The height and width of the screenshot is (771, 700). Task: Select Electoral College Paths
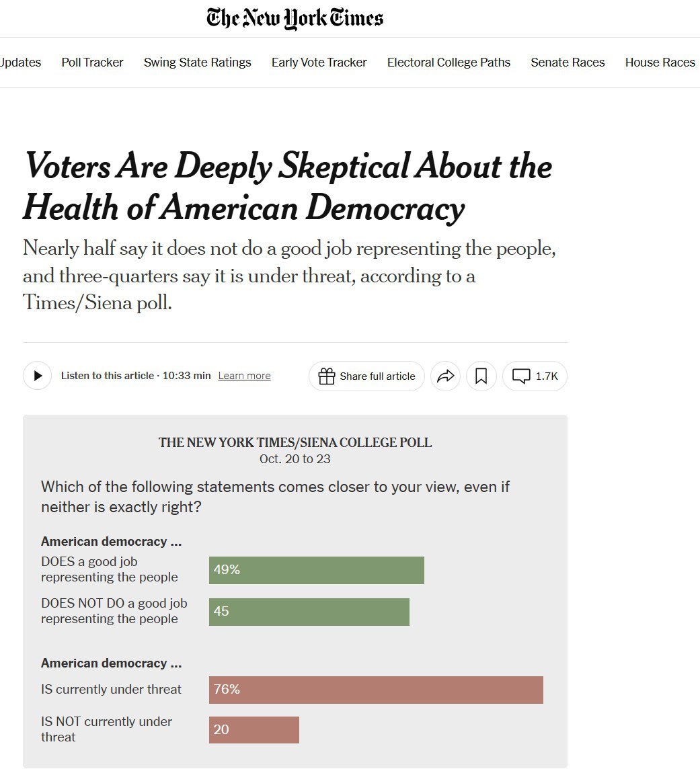click(449, 63)
